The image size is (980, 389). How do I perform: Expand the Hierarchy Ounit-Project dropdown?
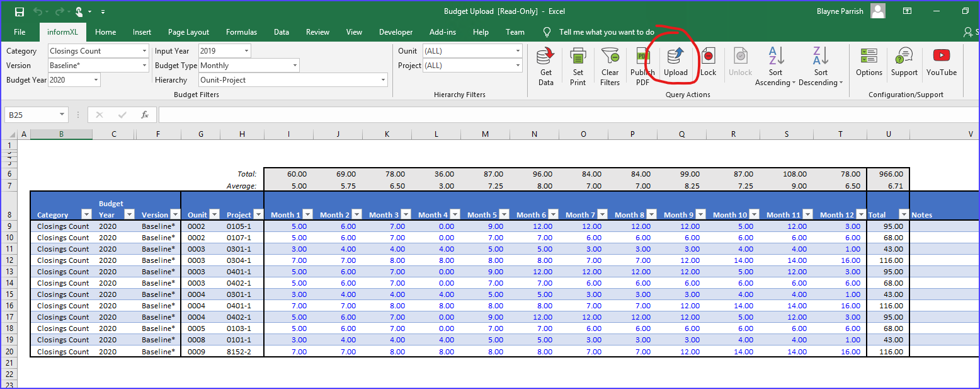382,80
